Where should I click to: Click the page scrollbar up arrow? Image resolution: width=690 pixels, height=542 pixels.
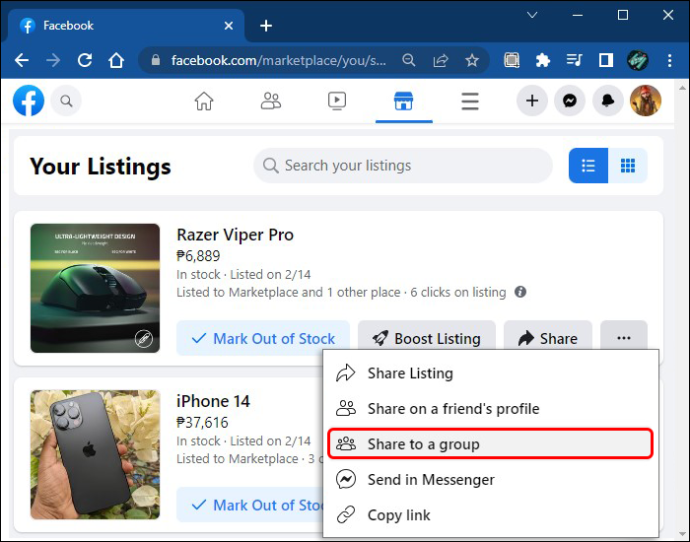pyautogui.click(x=682, y=88)
